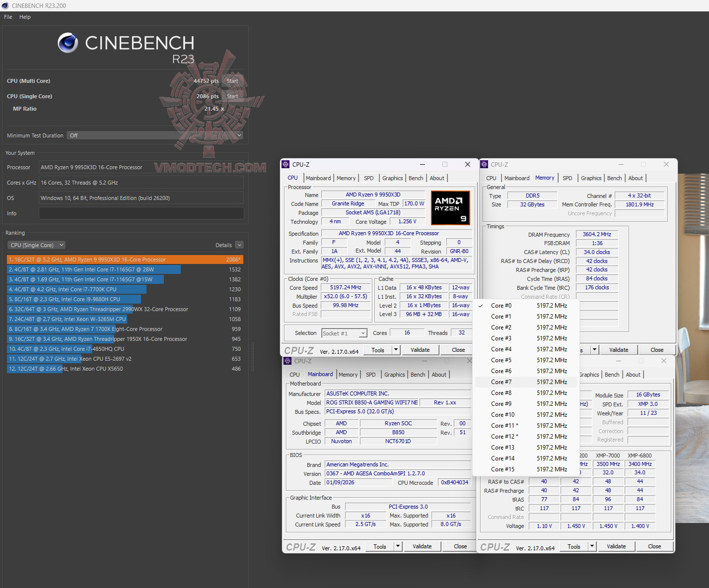The height and width of the screenshot is (588, 709).
Task: Select Core #1 in the core clock menu
Action: (x=526, y=317)
